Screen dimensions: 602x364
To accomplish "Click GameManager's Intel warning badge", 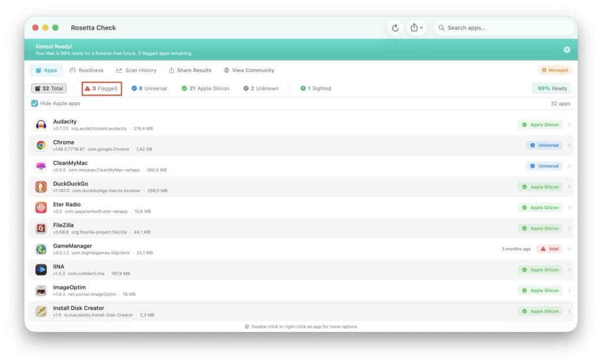I will click(550, 249).
